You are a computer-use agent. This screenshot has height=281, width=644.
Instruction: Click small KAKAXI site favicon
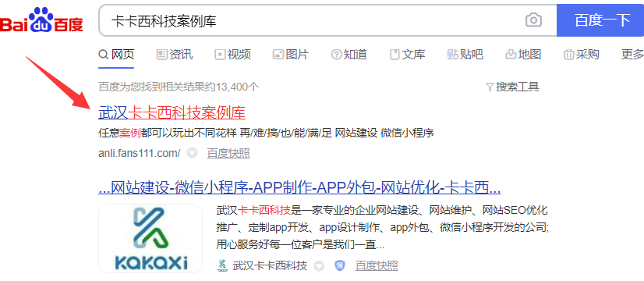[x=222, y=265]
